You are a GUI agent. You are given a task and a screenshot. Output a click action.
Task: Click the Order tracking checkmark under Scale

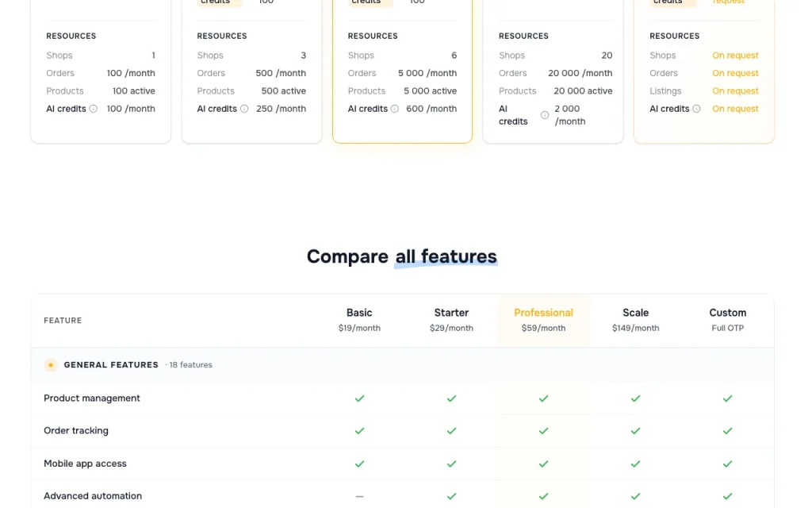click(635, 431)
